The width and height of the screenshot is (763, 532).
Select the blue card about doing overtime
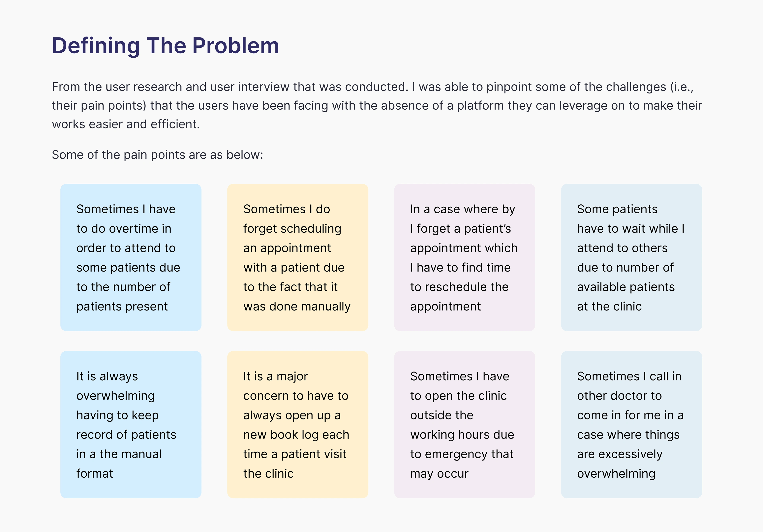[x=131, y=257]
